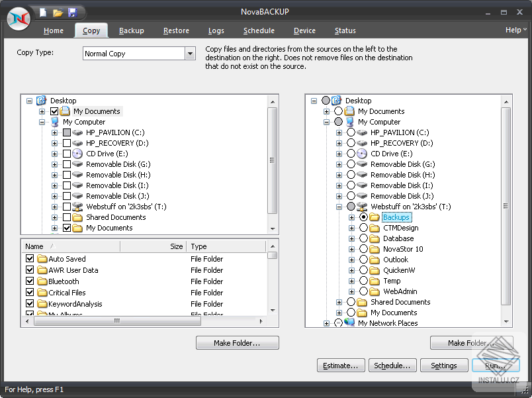
Task: Click HP_RECOVERY (D:) drive icon in right tree
Action: (362, 143)
